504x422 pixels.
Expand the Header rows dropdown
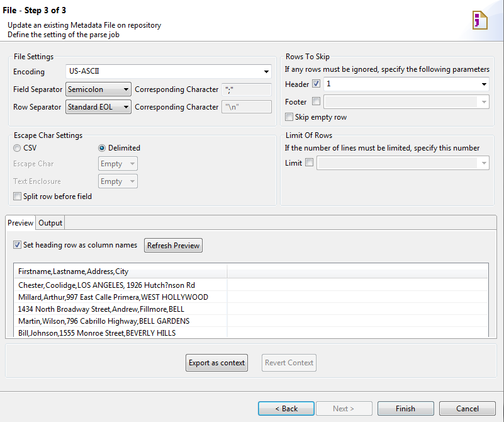(x=484, y=84)
